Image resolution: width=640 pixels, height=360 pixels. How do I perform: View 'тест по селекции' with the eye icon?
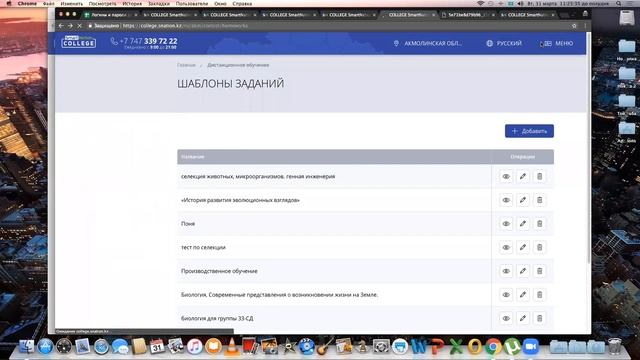(506, 248)
